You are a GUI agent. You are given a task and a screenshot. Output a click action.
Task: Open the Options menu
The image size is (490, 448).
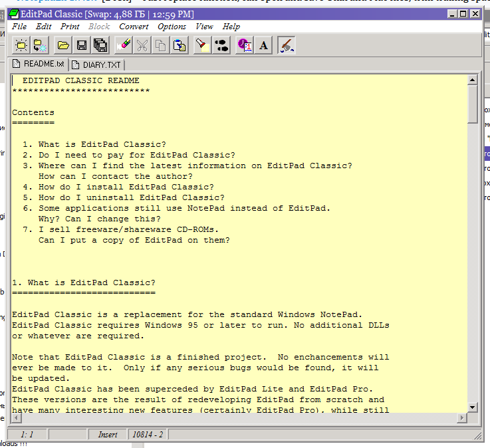(x=172, y=27)
